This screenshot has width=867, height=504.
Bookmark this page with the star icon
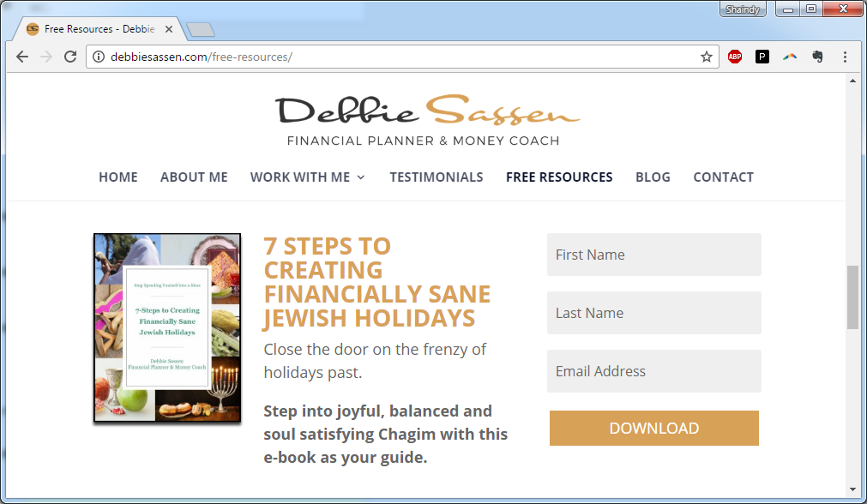click(706, 57)
